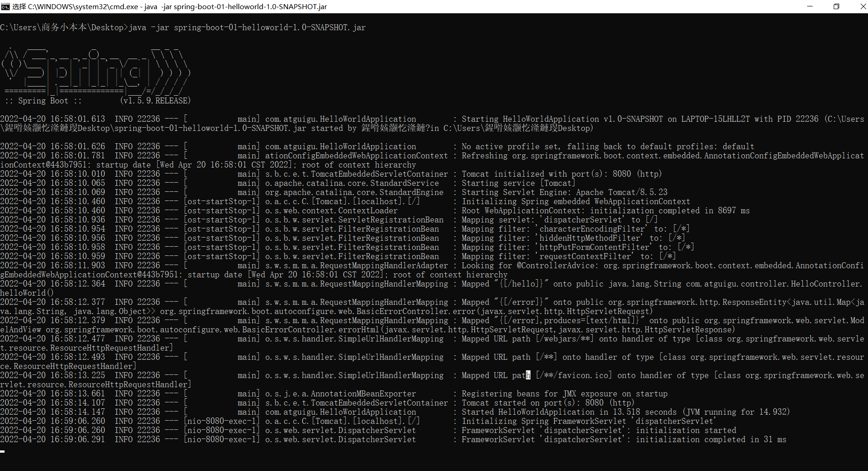The image size is (868, 471).
Task: Click timestamp 2022-04-20 16:59:06.291
Action: [x=53, y=439]
